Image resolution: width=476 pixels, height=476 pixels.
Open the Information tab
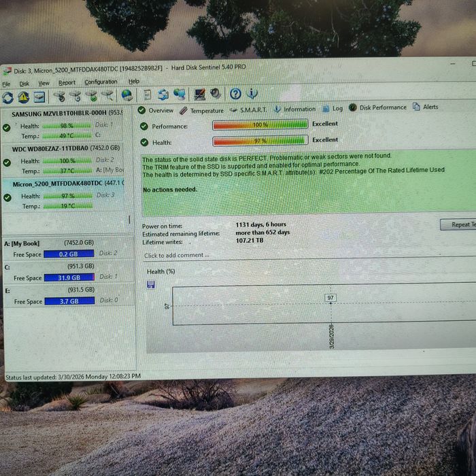tap(294, 109)
